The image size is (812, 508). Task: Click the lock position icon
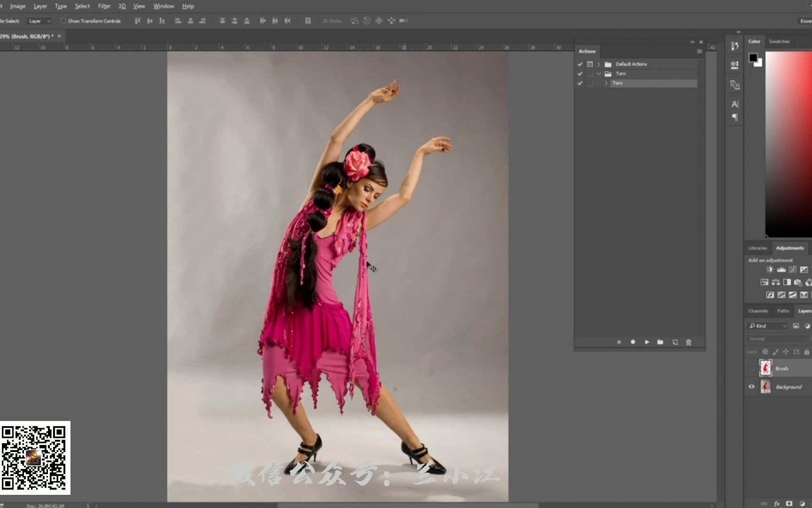786,352
